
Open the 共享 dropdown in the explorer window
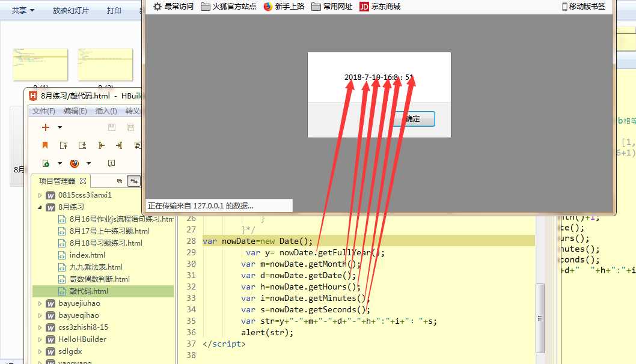(x=23, y=10)
